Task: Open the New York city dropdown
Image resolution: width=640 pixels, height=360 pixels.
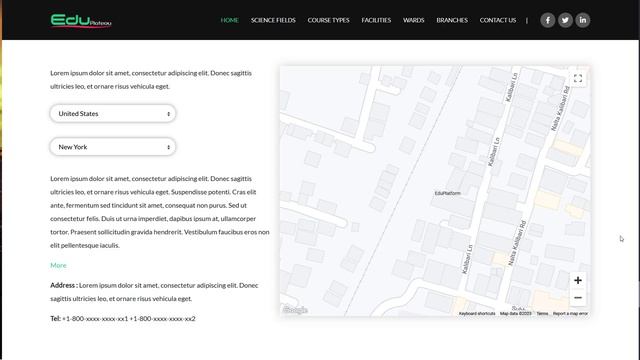Action: [x=113, y=147]
